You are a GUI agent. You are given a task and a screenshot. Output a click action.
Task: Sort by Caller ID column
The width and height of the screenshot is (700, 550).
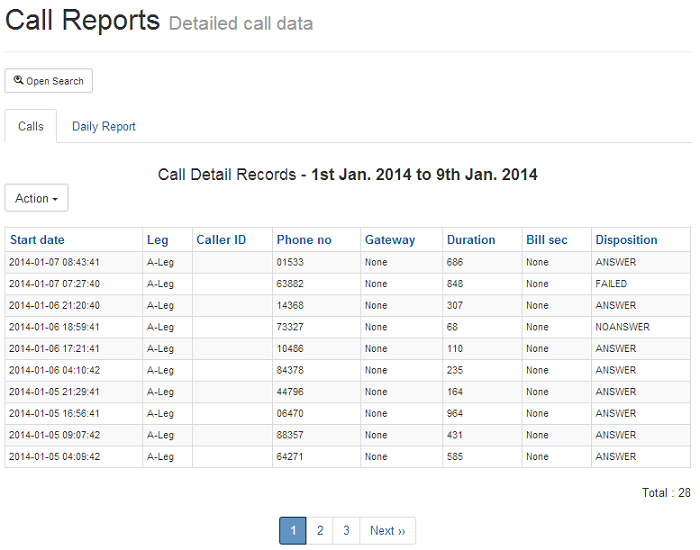coord(221,240)
